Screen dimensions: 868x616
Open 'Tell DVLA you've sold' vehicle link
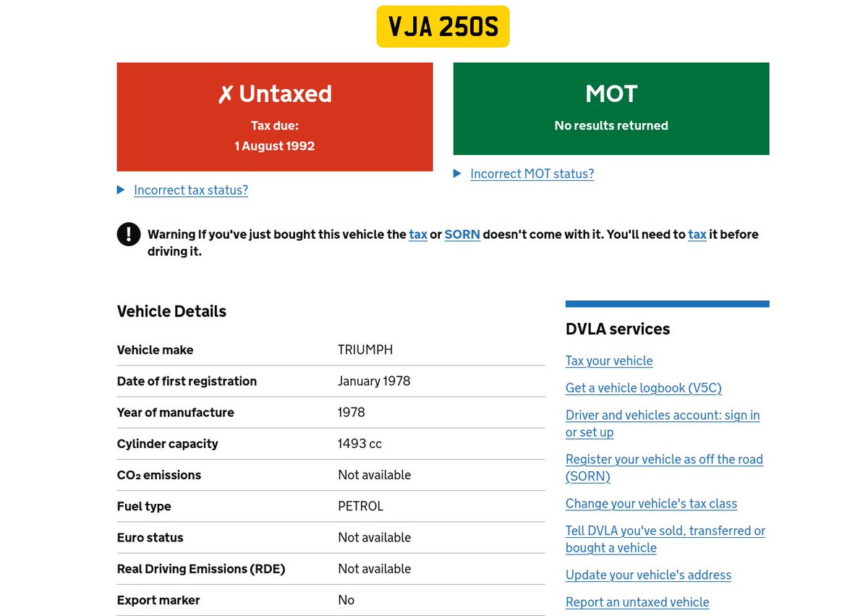coord(665,539)
